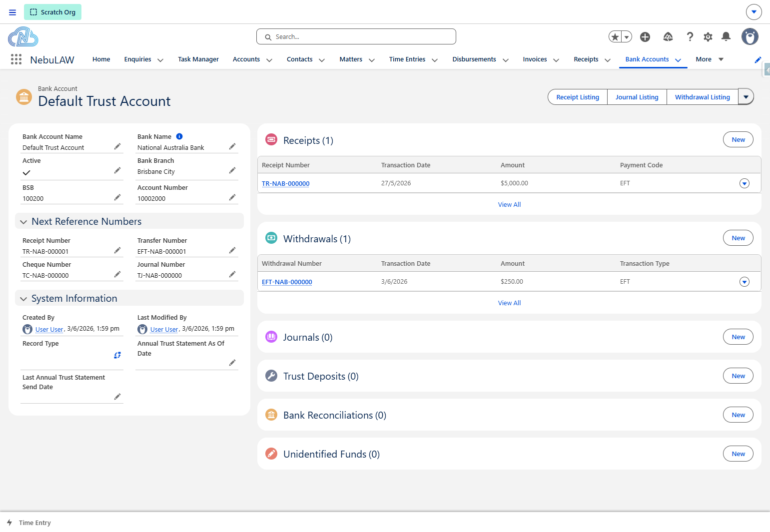This screenshot has width=770, height=532.
Task: Edit the BSB field pencil icon
Action: [x=117, y=197]
